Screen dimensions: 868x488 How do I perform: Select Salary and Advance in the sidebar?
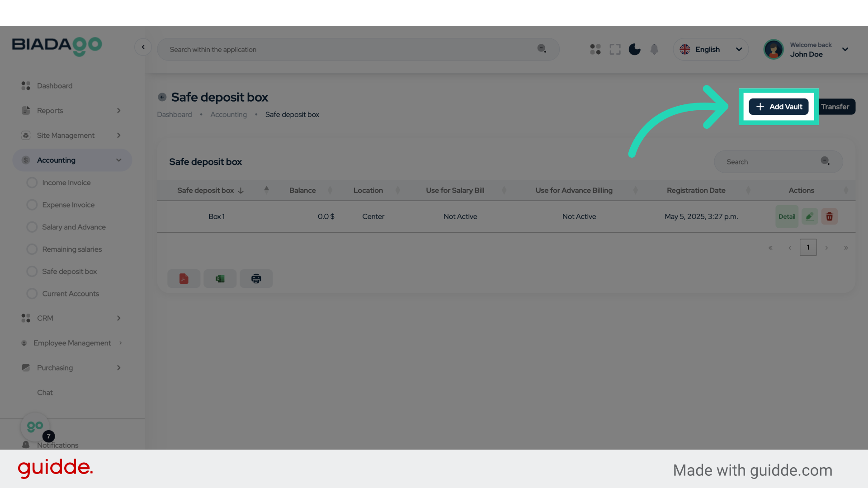[74, 227]
